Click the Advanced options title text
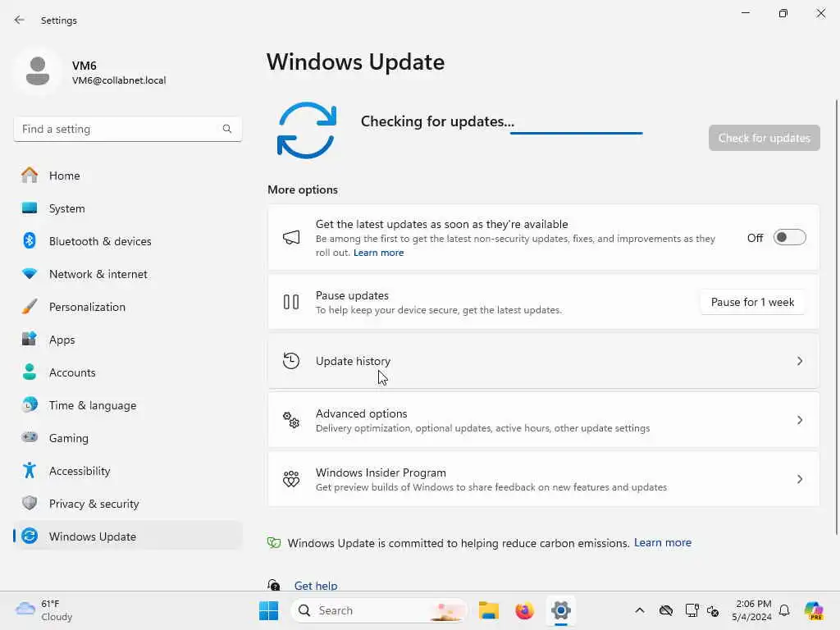 pos(361,413)
